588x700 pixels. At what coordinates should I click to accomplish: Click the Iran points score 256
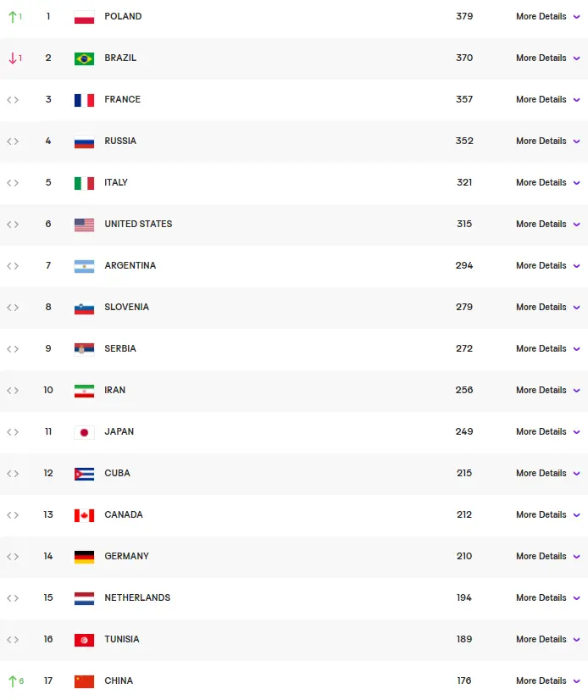click(464, 390)
